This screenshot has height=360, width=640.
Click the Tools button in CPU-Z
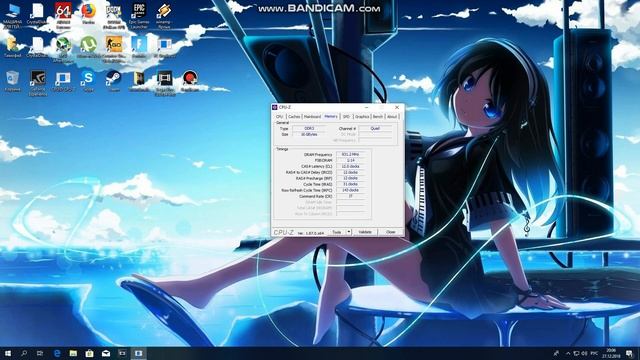click(337, 232)
